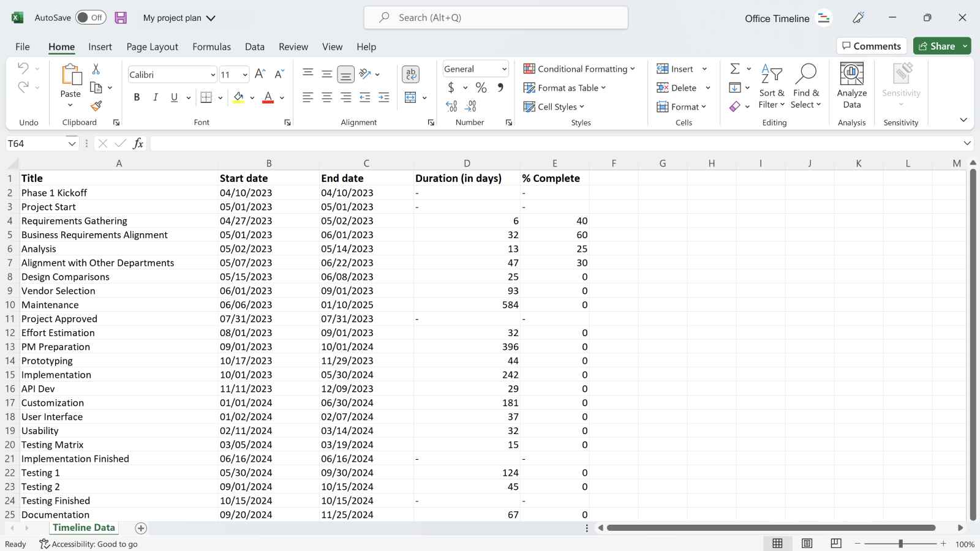
Task: Open Conditional Formatting options
Action: tap(579, 69)
